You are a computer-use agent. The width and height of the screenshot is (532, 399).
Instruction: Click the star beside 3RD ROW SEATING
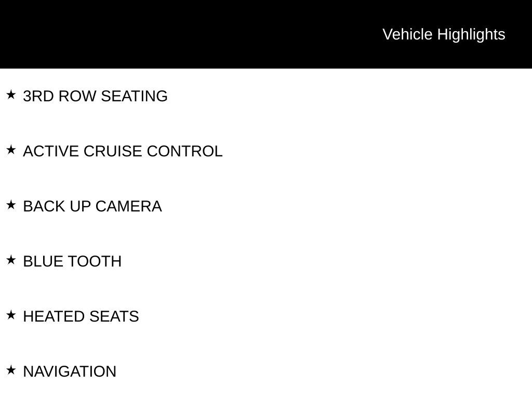pyautogui.click(x=11, y=95)
